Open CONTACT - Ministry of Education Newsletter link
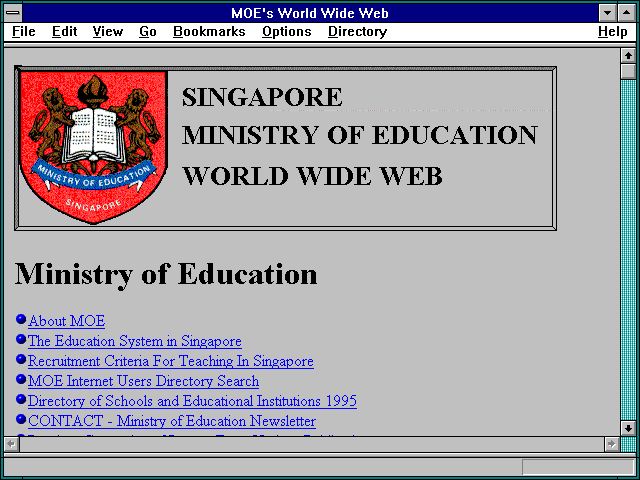 point(172,421)
